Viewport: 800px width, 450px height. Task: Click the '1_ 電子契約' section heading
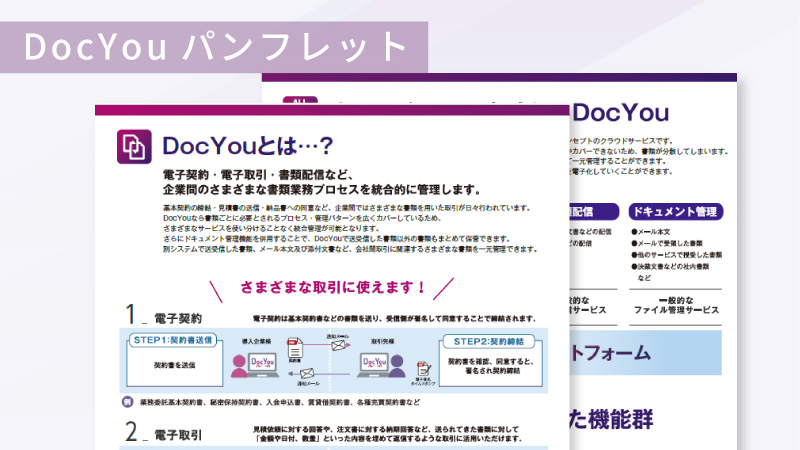pyautogui.click(x=164, y=315)
